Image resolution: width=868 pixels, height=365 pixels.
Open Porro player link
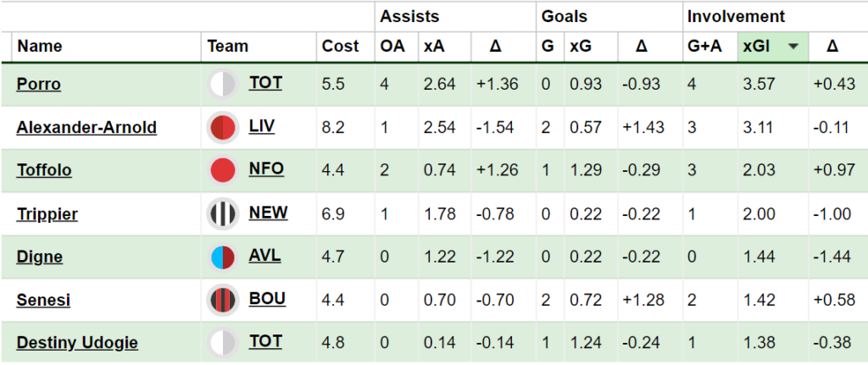38,85
